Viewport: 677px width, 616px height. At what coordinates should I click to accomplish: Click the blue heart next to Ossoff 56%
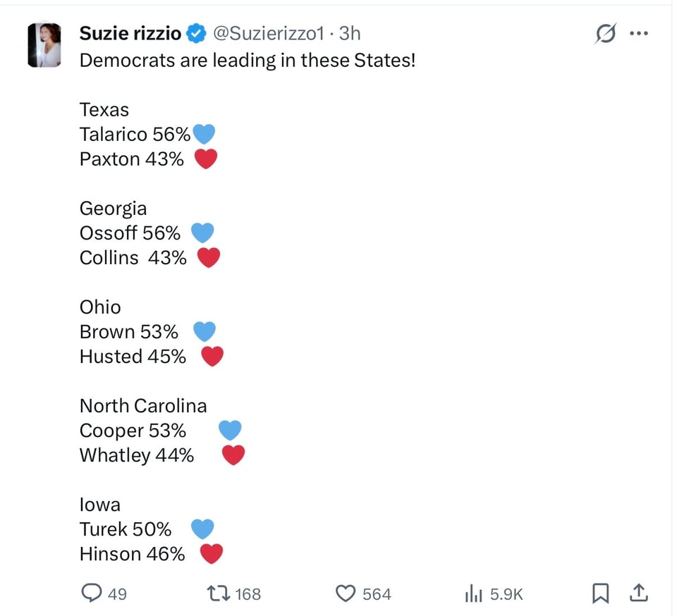[202, 233]
